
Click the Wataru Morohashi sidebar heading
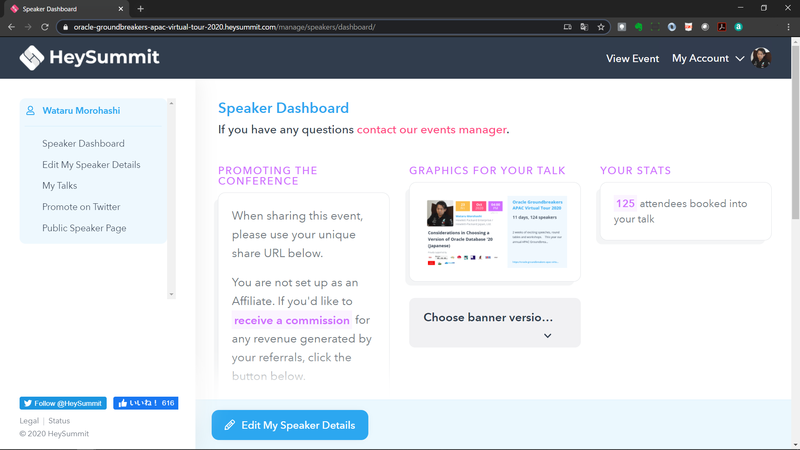click(81, 111)
